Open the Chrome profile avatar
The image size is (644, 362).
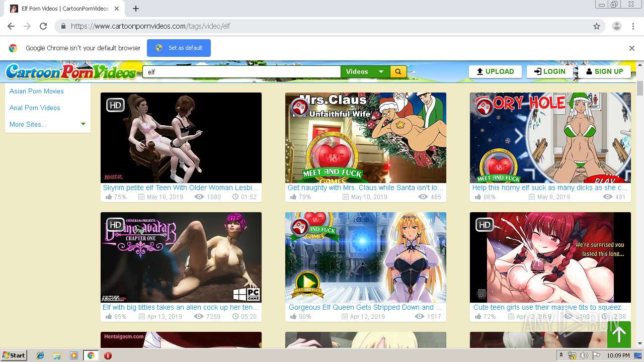617,26
